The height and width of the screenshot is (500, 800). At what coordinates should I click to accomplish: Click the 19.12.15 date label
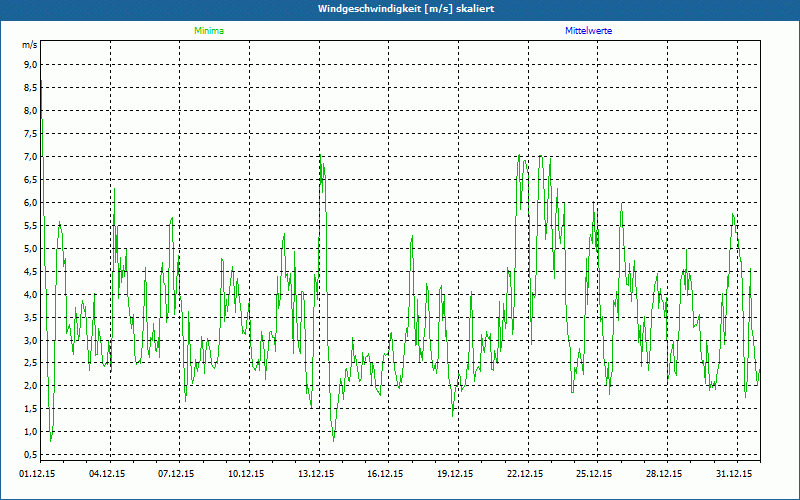point(455,474)
